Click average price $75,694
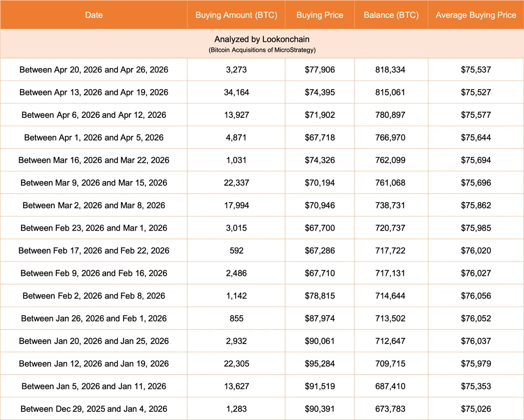The width and height of the screenshot is (524, 420). (x=476, y=160)
